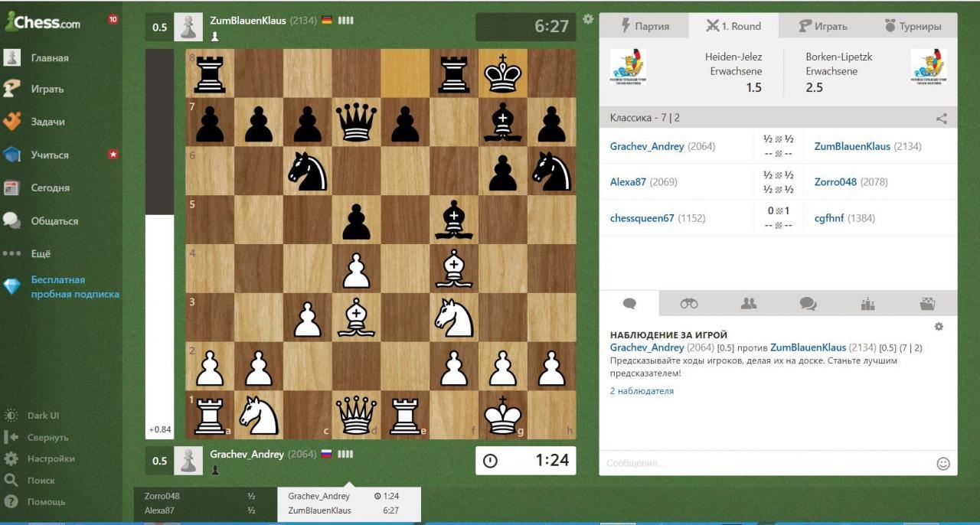Click Grachev_Andrey link in chat header

coord(647,347)
